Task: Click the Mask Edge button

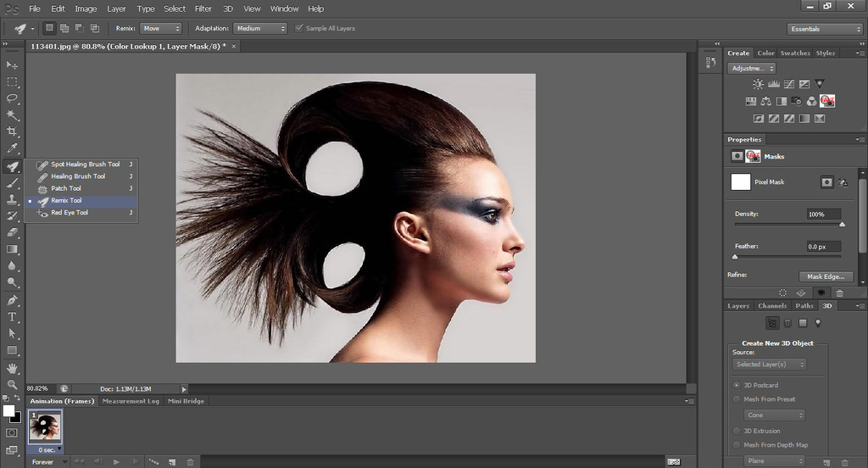Action: tap(826, 276)
